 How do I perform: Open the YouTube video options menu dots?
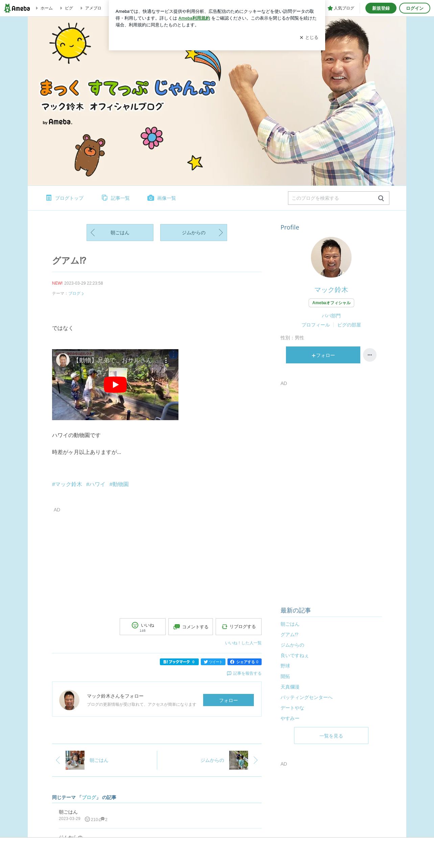pyautogui.click(x=166, y=361)
